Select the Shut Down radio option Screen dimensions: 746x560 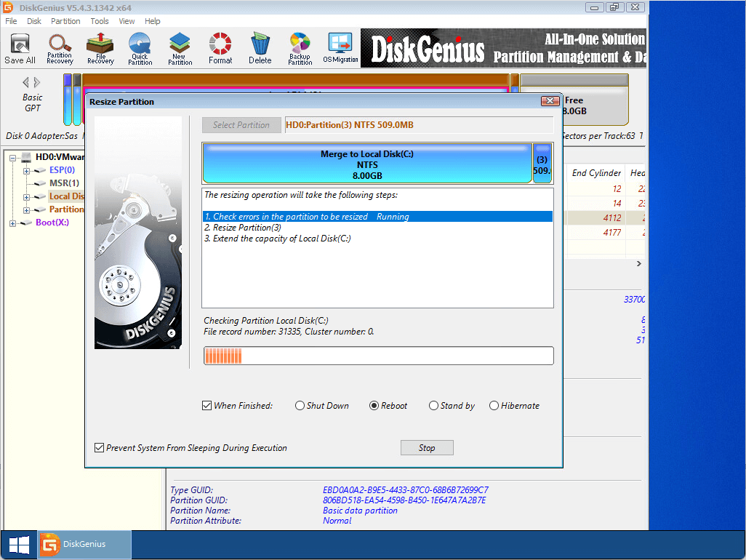[x=300, y=406]
